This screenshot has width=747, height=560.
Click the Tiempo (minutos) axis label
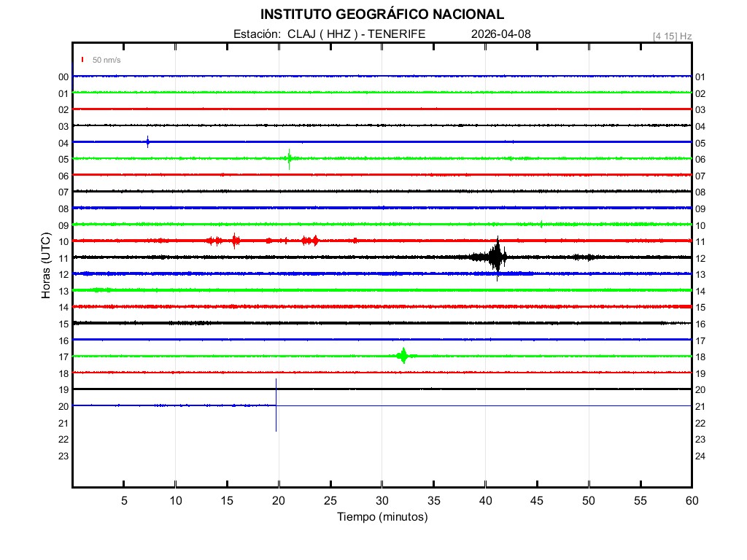(x=382, y=517)
